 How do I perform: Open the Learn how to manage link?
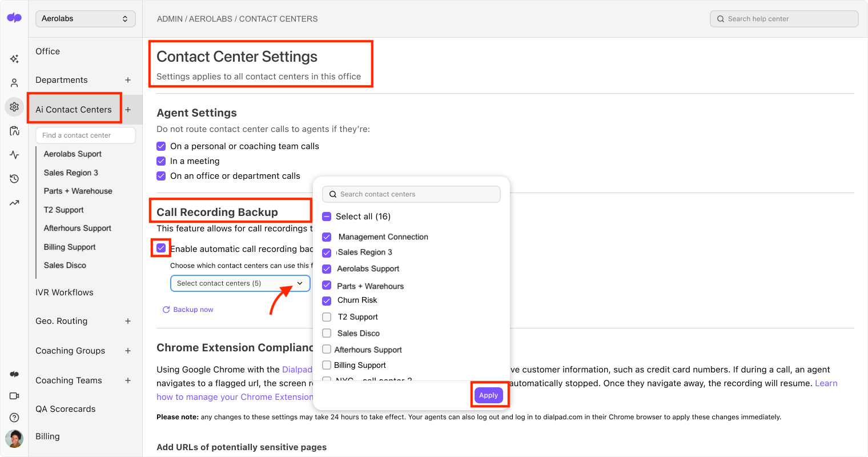826,383
